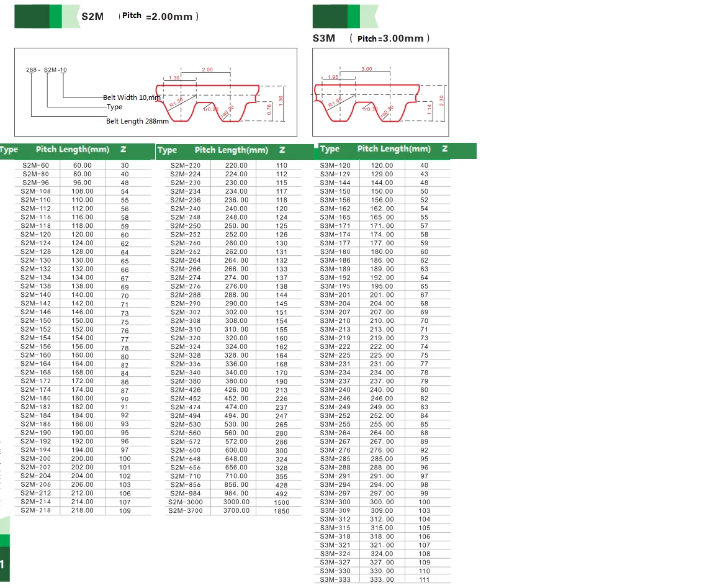Click the S2M-220 type cell
Screen dimensions: 715x588
click(186, 165)
